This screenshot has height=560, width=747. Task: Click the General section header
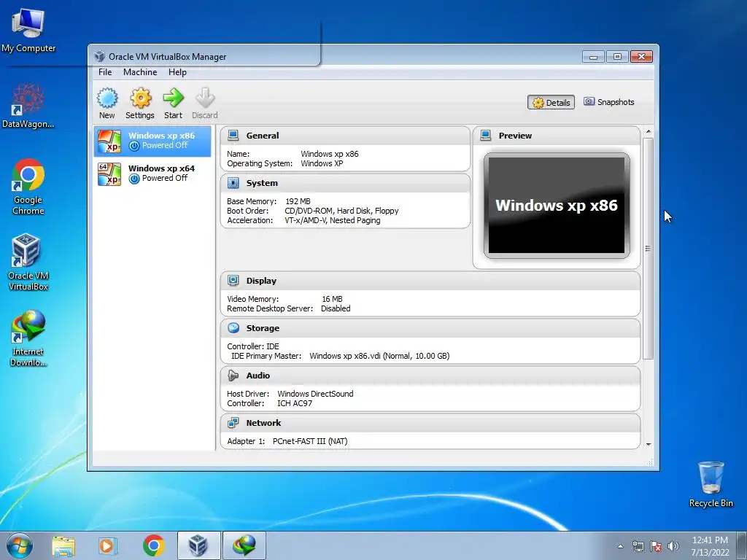click(345, 136)
